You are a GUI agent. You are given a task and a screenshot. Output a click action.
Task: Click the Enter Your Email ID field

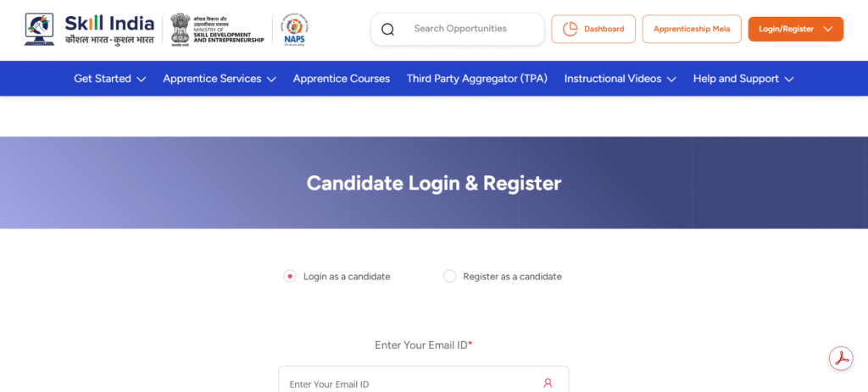point(411,384)
